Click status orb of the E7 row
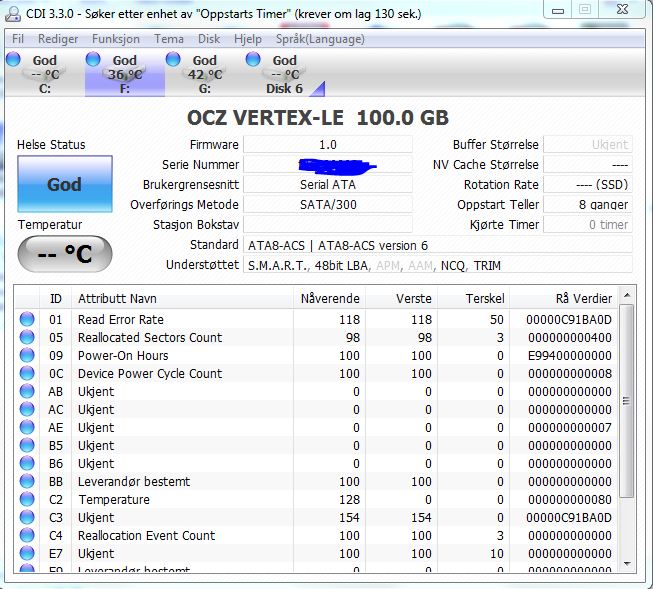The height and width of the screenshot is (589, 653). pos(27,553)
